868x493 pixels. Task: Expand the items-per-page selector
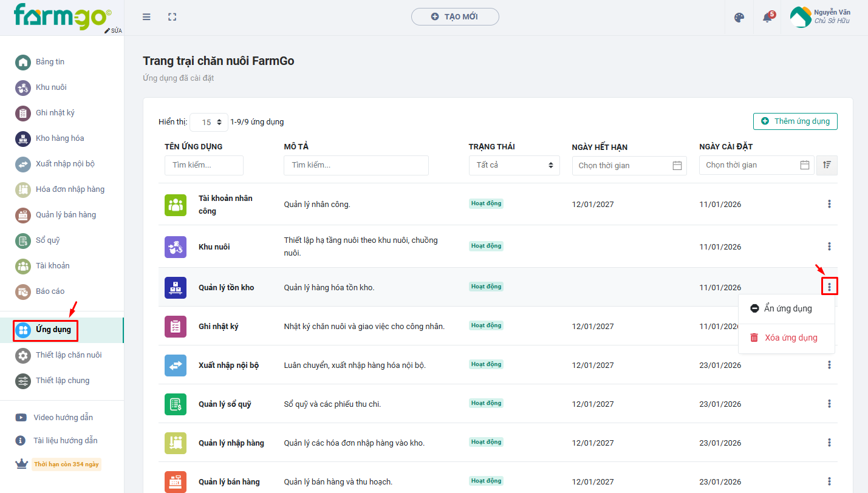(210, 122)
